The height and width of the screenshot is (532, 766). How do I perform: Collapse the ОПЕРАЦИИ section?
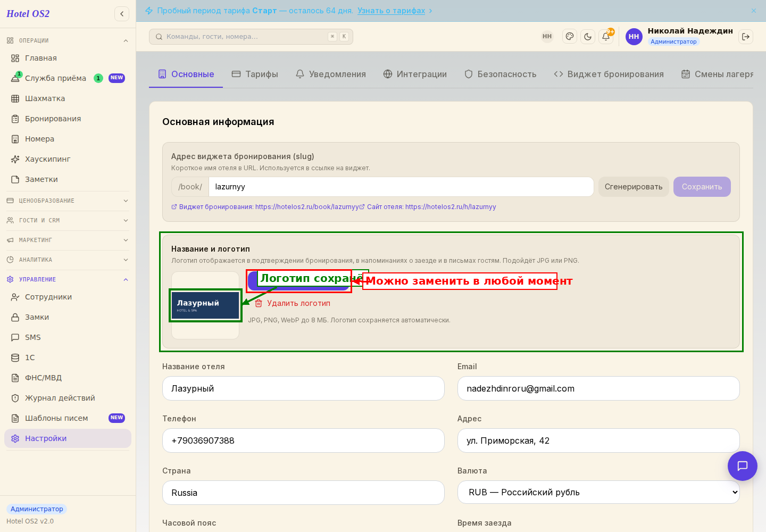[x=68, y=40]
